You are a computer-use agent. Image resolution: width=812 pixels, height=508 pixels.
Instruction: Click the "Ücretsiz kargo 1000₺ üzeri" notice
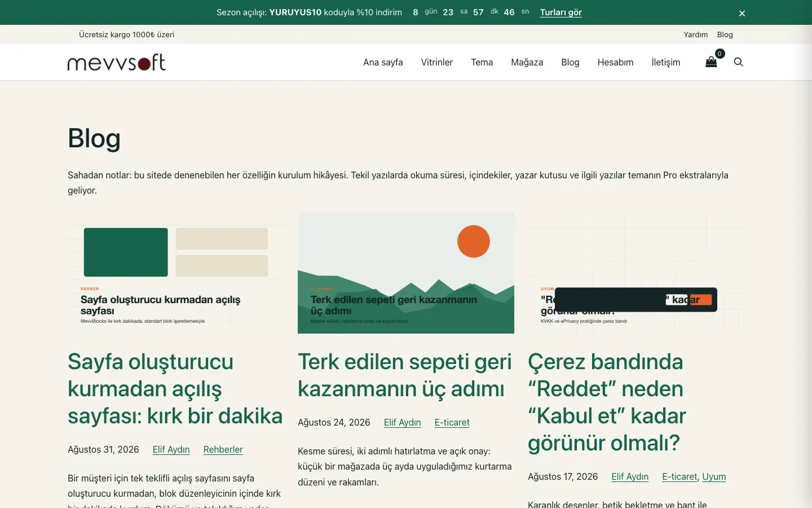(x=127, y=34)
